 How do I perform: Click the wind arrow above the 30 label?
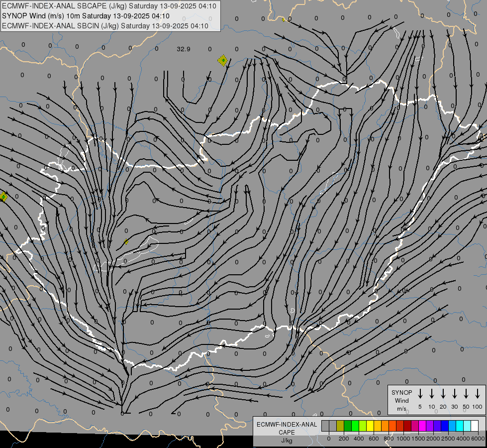pyautogui.click(x=454, y=393)
